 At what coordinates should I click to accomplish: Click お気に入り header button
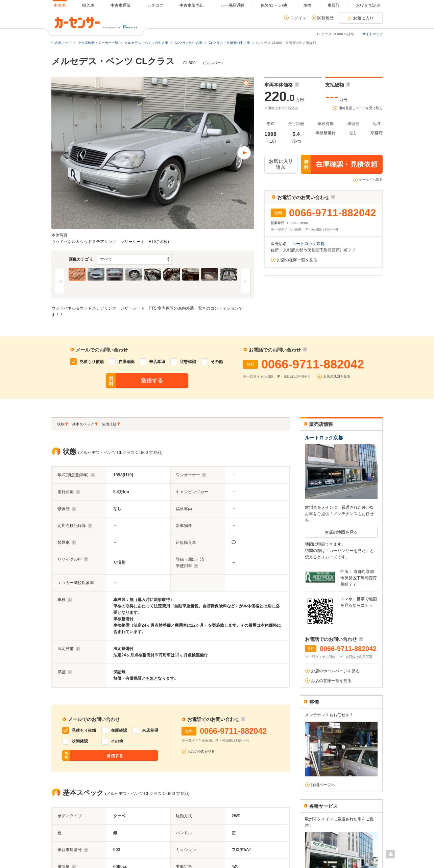tap(361, 18)
